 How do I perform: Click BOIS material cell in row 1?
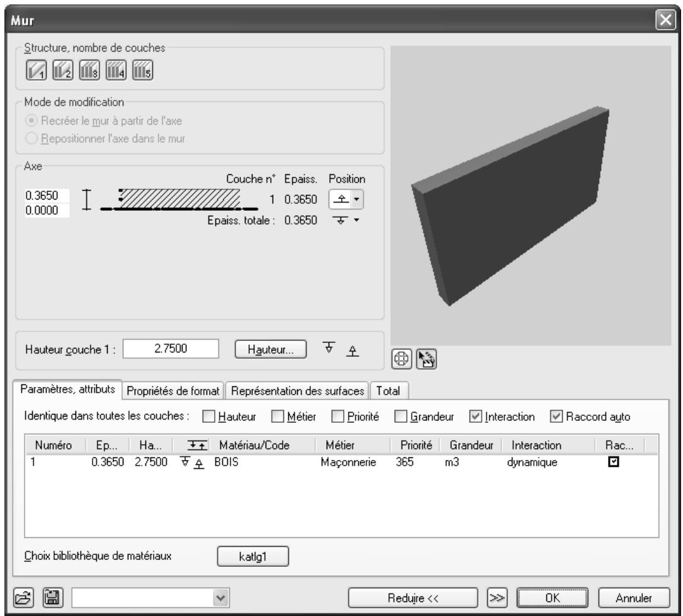tap(227, 462)
